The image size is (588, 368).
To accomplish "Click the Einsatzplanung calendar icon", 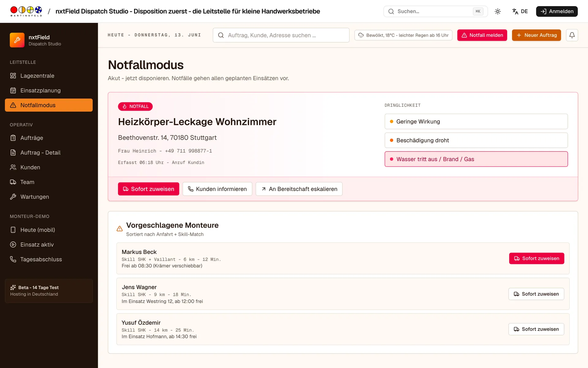I will (x=13, y=90).
